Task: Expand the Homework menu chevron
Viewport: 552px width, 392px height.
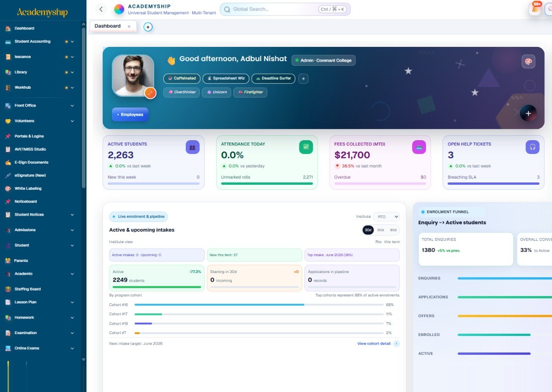Action: pyautogui.click(x=72, y=318)
